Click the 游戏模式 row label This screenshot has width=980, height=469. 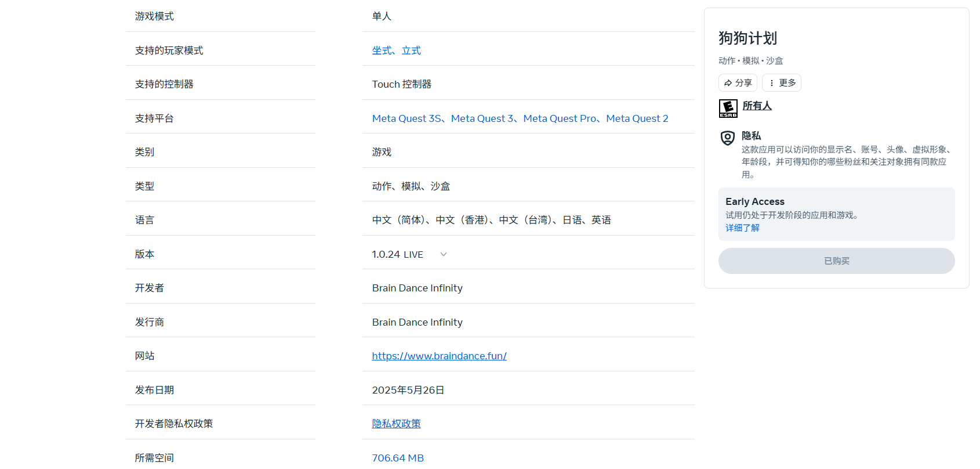(154, 16)
